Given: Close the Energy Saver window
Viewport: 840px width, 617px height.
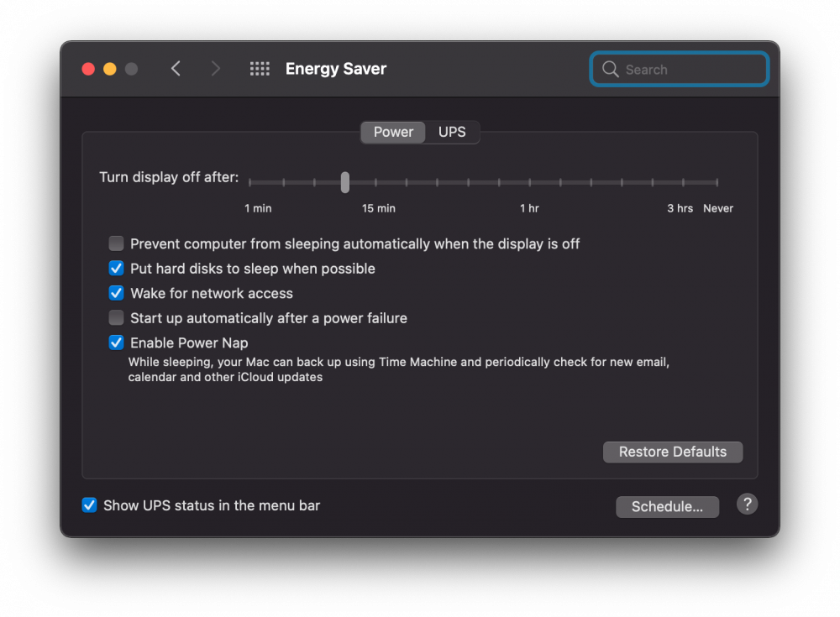Looking at the screenshot, I should click(88, 69).
